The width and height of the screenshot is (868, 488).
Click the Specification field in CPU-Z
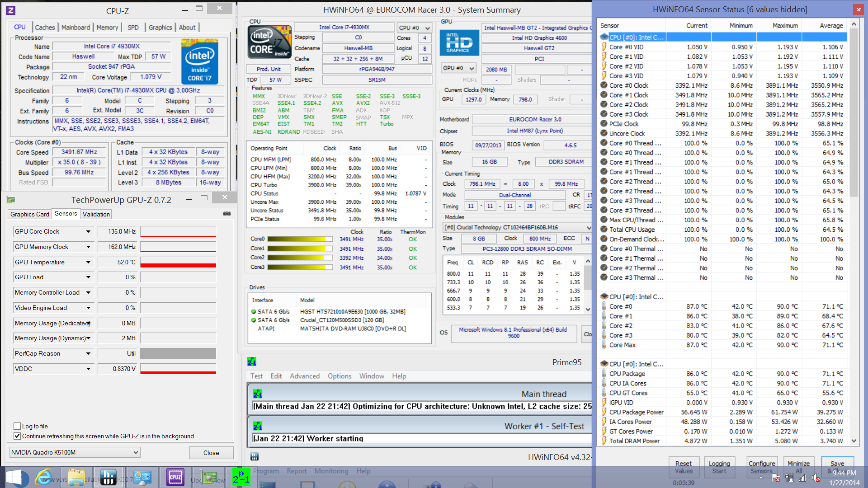tap(138, 90)
